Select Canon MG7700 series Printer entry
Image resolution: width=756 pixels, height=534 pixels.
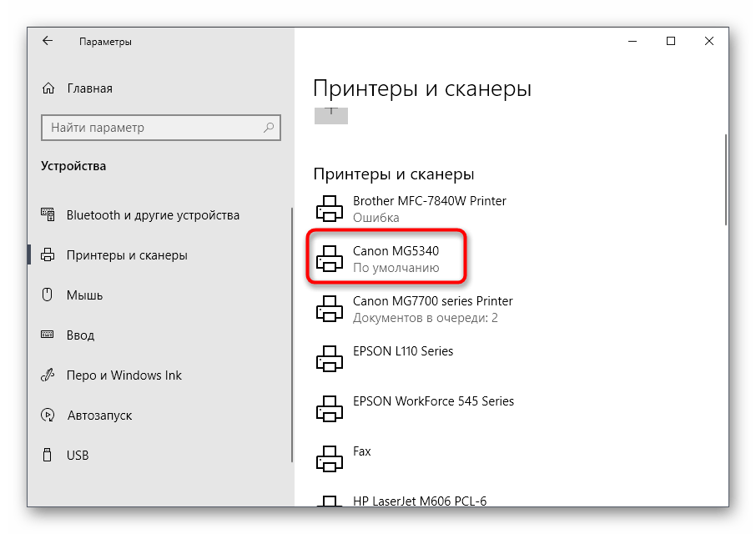[x=432, y=300]
